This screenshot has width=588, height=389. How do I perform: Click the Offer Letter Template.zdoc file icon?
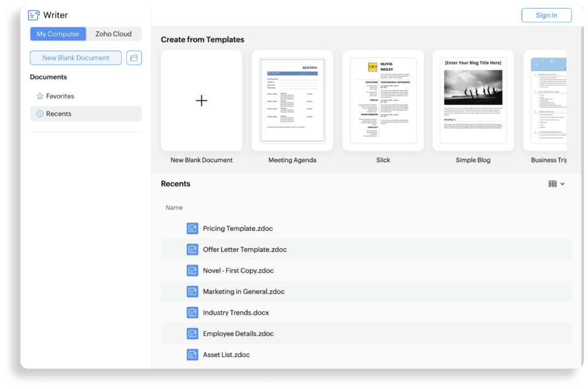coord(192,249)
